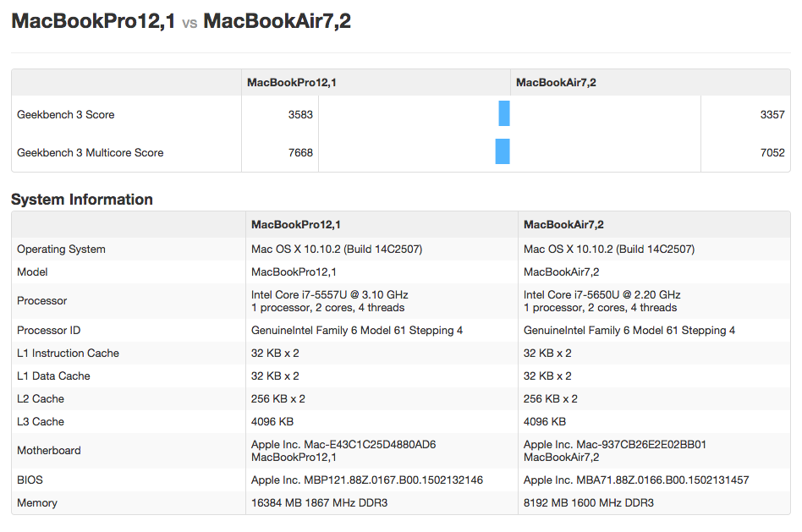This screenshot has width=802, height=532.
Task: Click MacBookPro L1 Data Cache 32 KB x 2
Action: point(275,376)
